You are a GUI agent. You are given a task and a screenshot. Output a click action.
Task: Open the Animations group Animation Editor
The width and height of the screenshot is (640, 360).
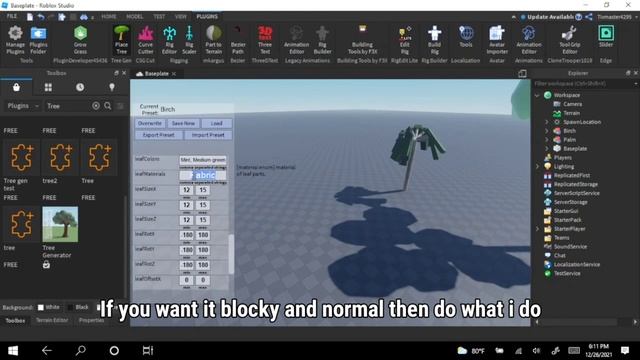pyautogui.click(x=529, y=40)
